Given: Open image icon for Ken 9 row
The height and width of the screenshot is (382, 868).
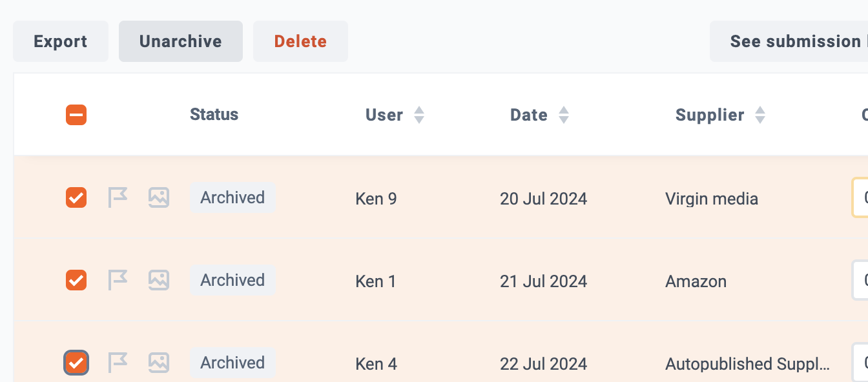Looking at the screenshot, I should pyautogui.click(x=159, y=197).
